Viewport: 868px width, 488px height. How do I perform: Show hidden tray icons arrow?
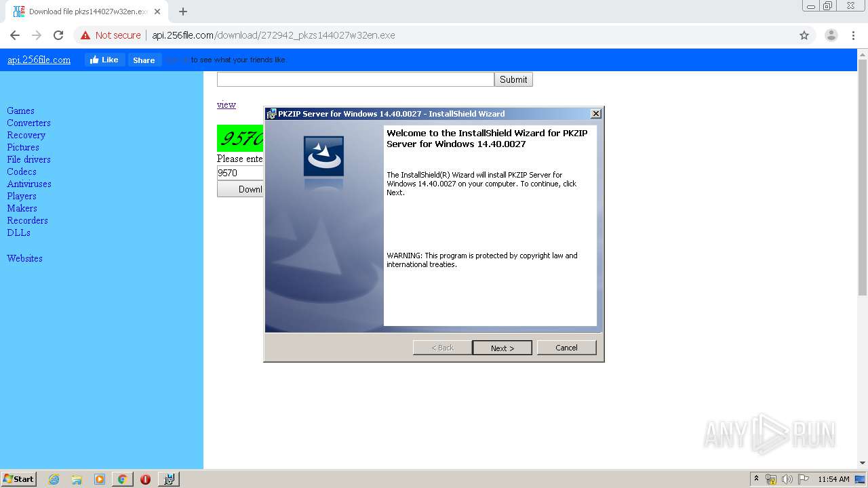(756, 479)
